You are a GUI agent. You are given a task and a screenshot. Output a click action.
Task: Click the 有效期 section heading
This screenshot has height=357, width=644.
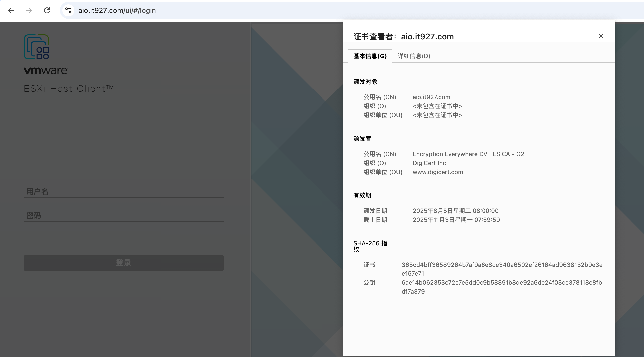click(362, 195)
